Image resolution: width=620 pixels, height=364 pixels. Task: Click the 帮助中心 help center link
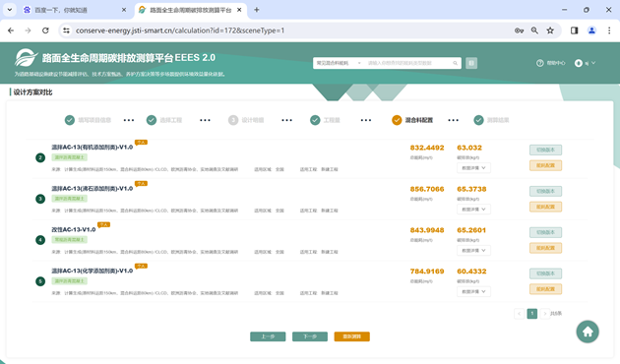(x=556, y=63)
